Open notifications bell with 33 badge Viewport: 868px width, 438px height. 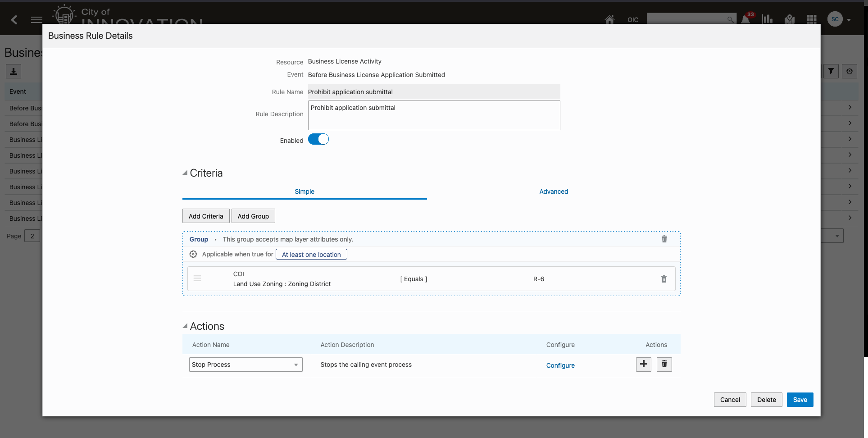746,18
